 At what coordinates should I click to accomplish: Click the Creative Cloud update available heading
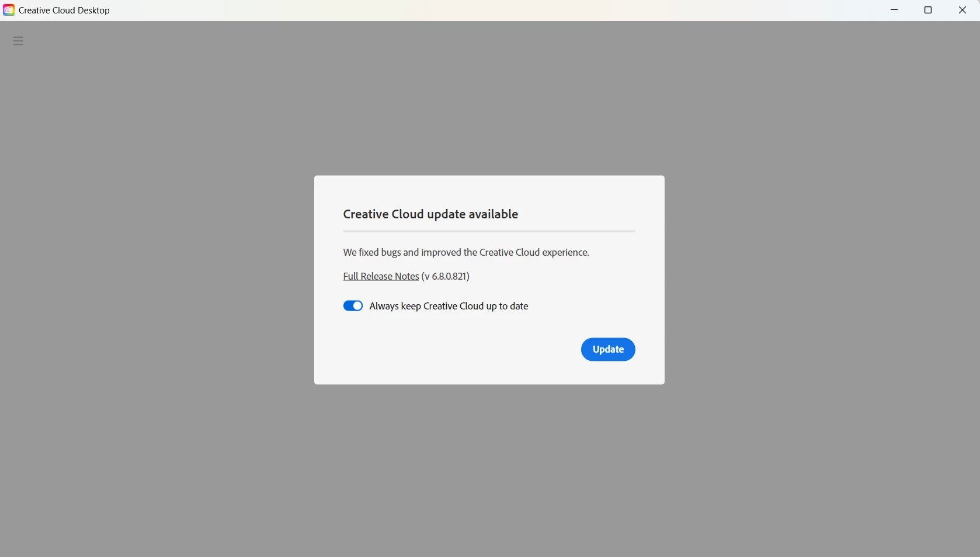430,214
